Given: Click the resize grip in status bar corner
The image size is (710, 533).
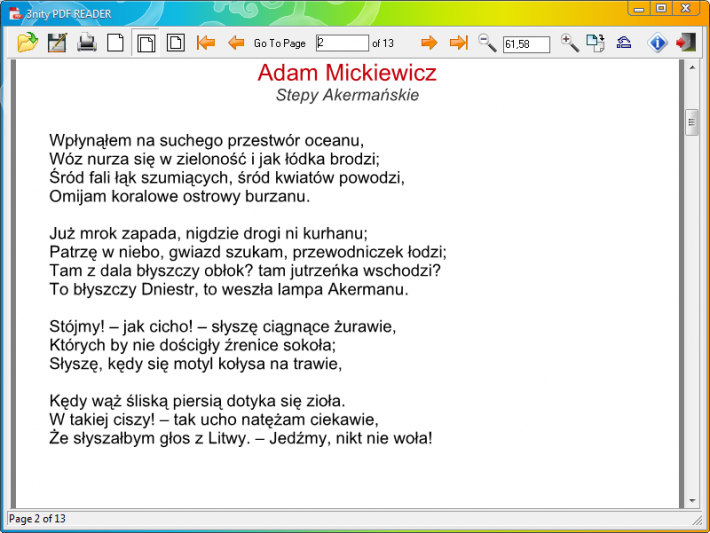Looking at the screenshot, I should tap(697, 520).
